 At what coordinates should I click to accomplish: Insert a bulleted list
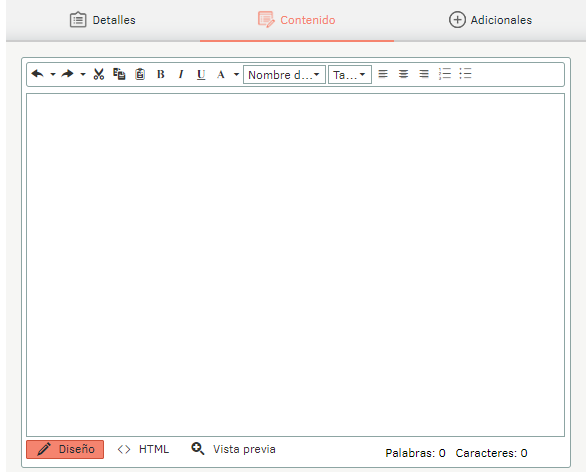point(465,74)
